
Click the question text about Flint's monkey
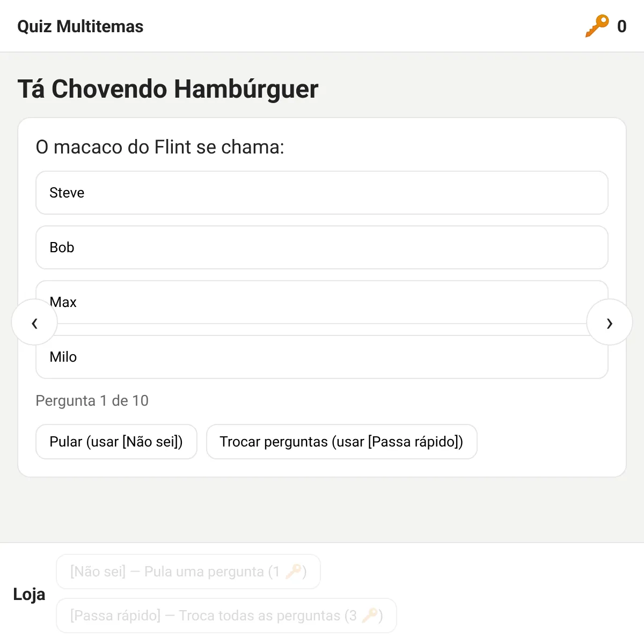[160, 147]
